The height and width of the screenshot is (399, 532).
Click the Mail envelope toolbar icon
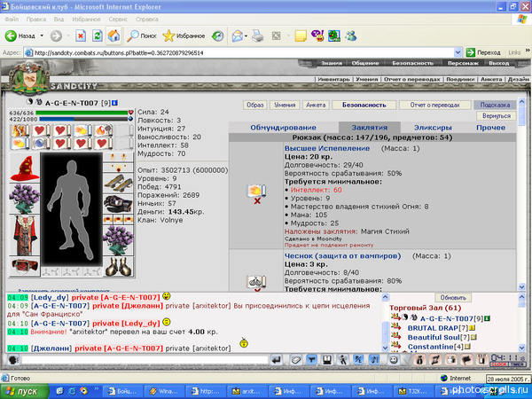[x=237, y=36]
